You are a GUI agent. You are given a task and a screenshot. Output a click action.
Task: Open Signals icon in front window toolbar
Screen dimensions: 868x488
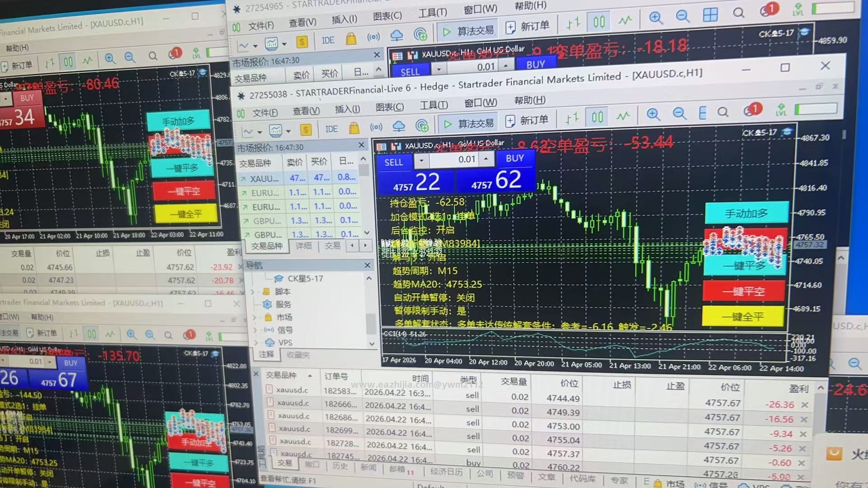pyautogui.click(x=376, y=127)
